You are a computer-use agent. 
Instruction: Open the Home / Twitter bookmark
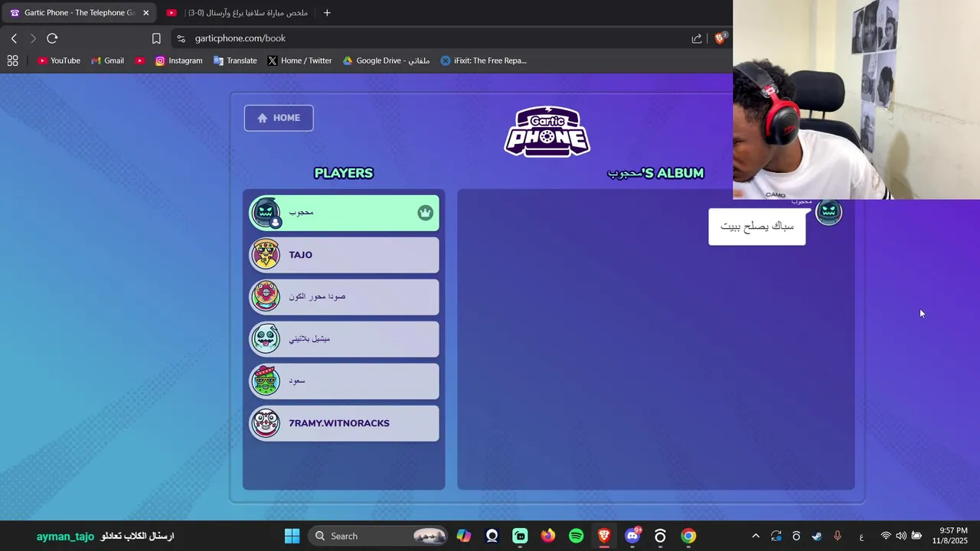[299, 60]
